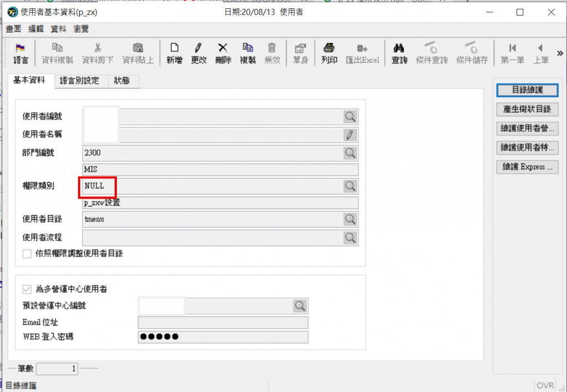Screen dimensions: 567x392
Task: Click pencil icon beside 使用者名稱 field
Action: coord(350,135)
